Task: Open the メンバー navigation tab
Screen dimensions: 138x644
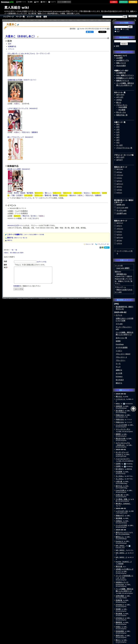Action: [30, 17]
